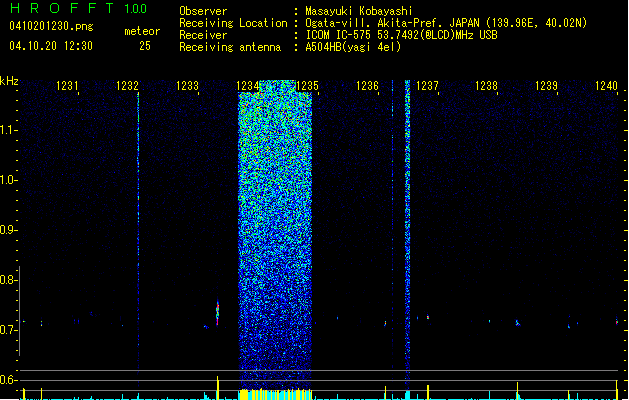Click the 1236 time axis label
The width and height of the screenshot is (629, 400).
coord(367,86)
